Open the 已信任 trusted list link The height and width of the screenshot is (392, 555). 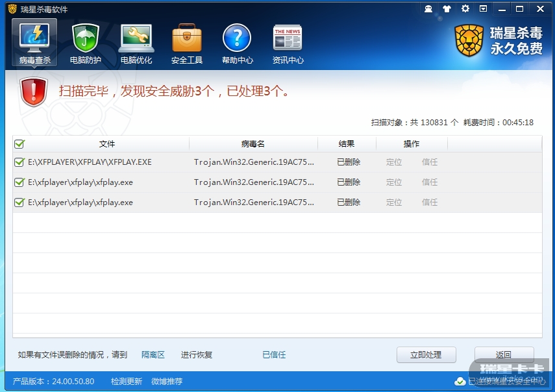point(274,355)
